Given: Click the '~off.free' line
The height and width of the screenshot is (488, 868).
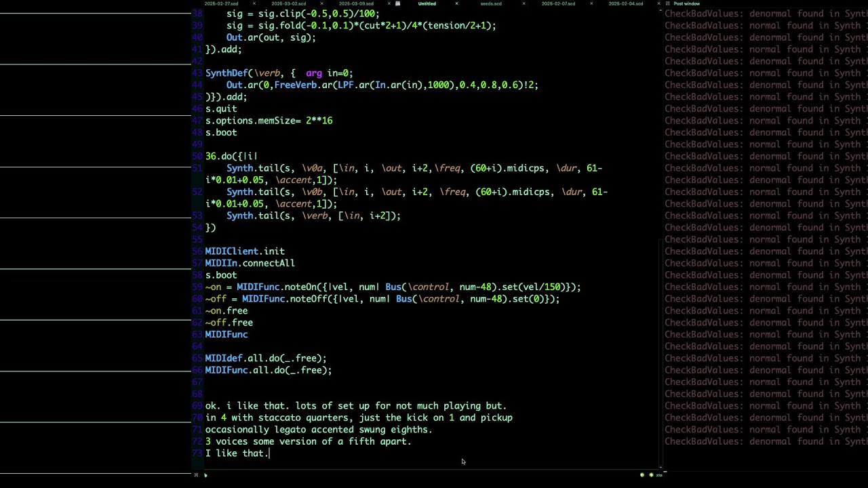Looking at the screenshot, I should (x=229, y=323).
